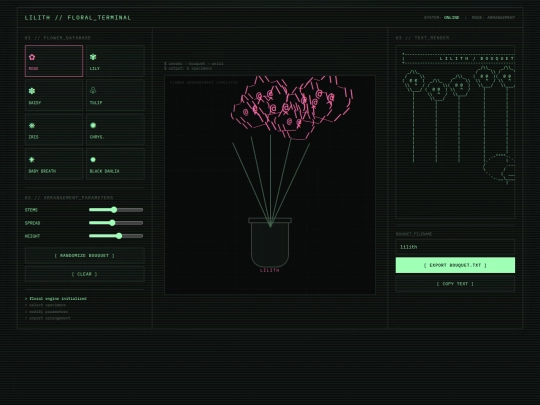Click the 'export arrangement' log line
This screenshot has height=405, width=540.
click(x=48, y=318)
